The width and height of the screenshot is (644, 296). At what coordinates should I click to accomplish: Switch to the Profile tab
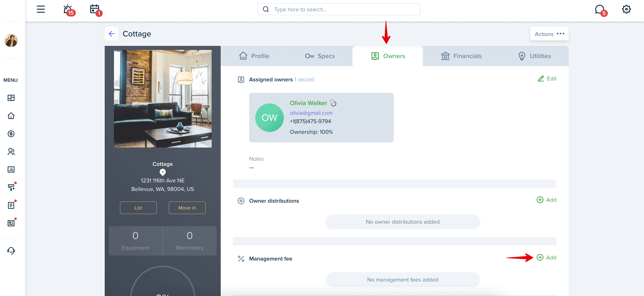(254, 56)
